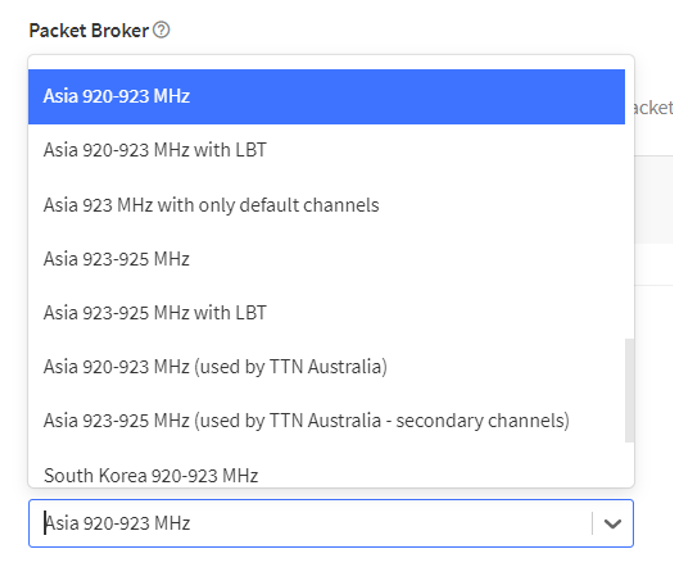
Task: Choose Asia 923-925 MHz with LBT
Action: pos(155,313)
